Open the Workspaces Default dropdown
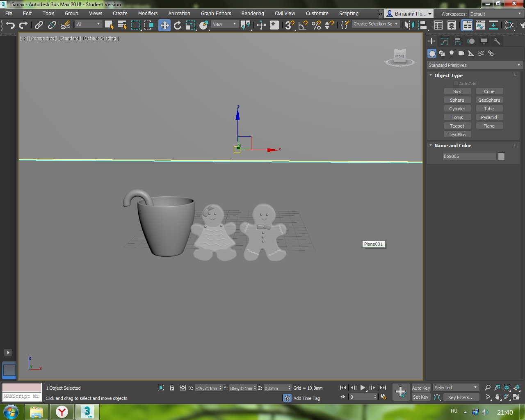The image size is (525, 420). [496, 14]
